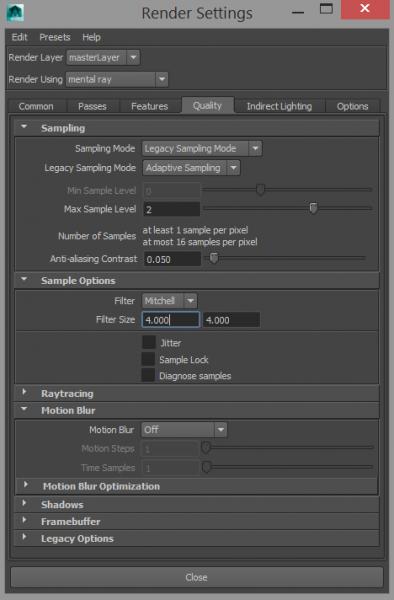Viewport: 394px width, 600px height.
Task: Click the first Filter Size field
Action: click(171, 320)
